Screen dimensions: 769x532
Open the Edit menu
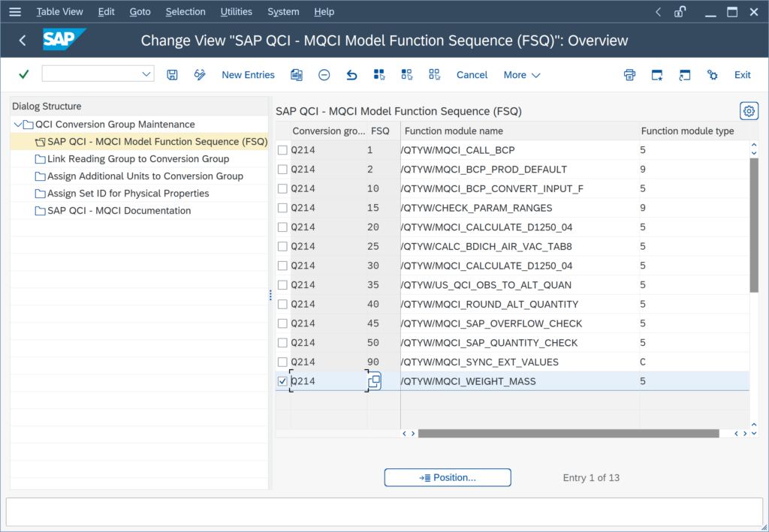point(107,12)
